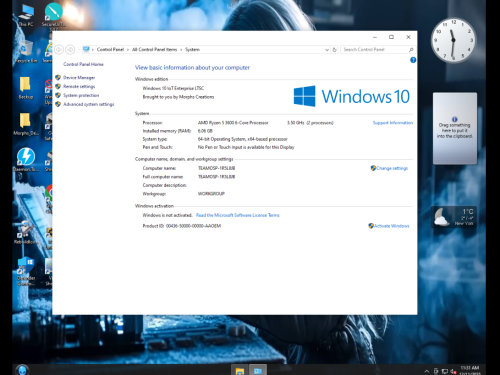Select the System window taskbar button
The image size is (500, 375).
(x=258, y=371)
